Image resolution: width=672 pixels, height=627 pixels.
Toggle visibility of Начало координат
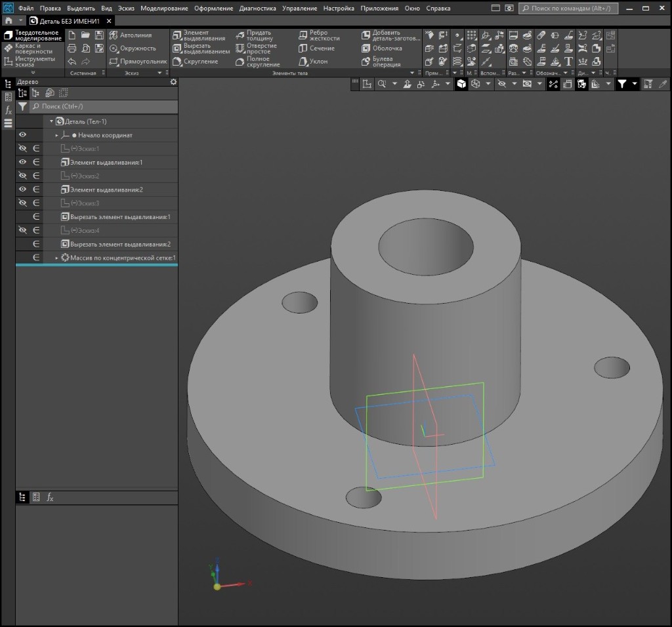[x=22, y=135]
